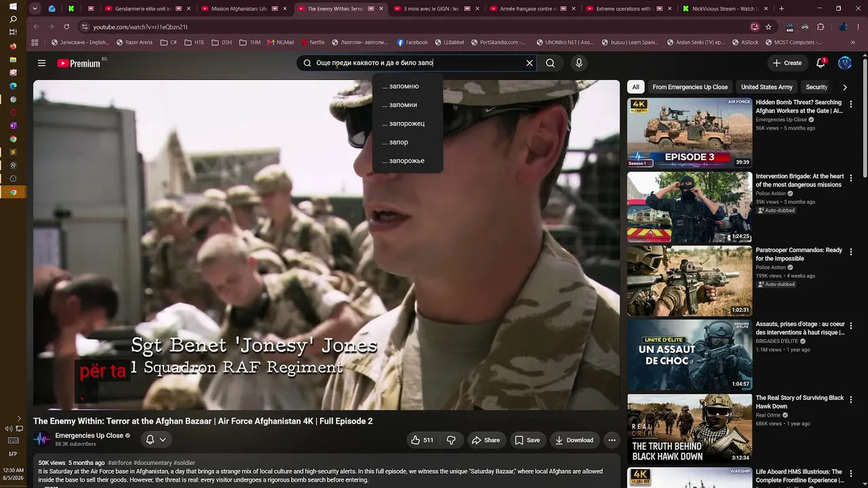This screenshot has height=488, width=868.
Task: Pick the "запомню" search suggestion
Action: point(408,86)
